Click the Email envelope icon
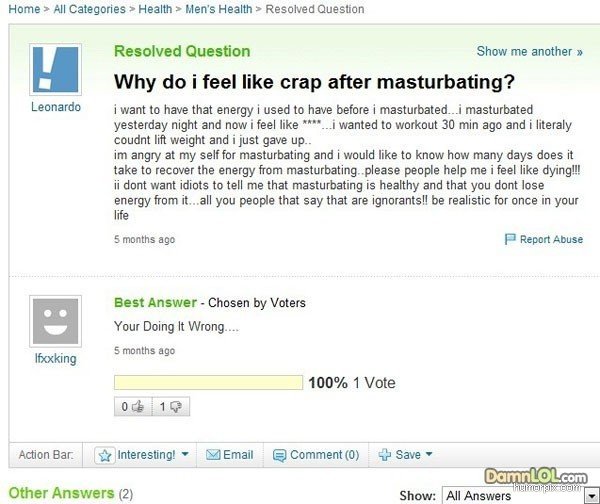Screen dimensions: 600x504 (211, 455)
